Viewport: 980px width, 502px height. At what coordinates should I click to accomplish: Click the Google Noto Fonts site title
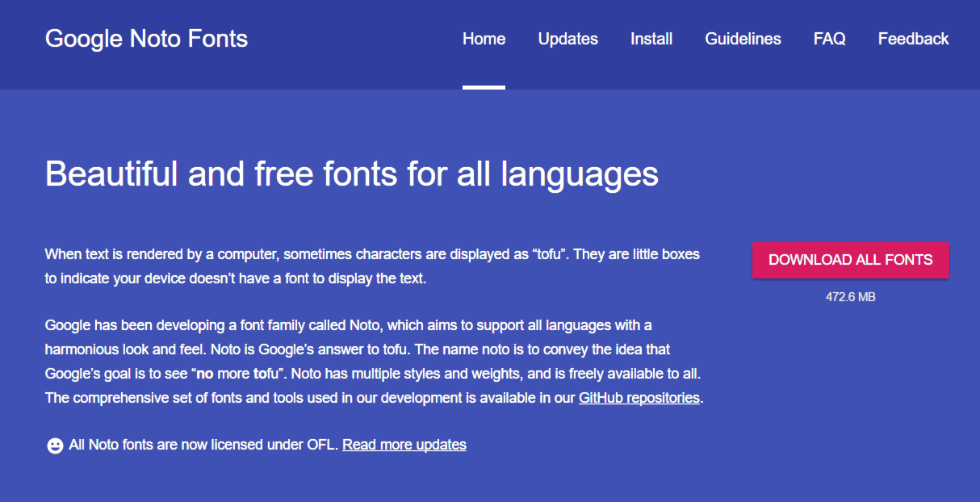coord(146,39)
